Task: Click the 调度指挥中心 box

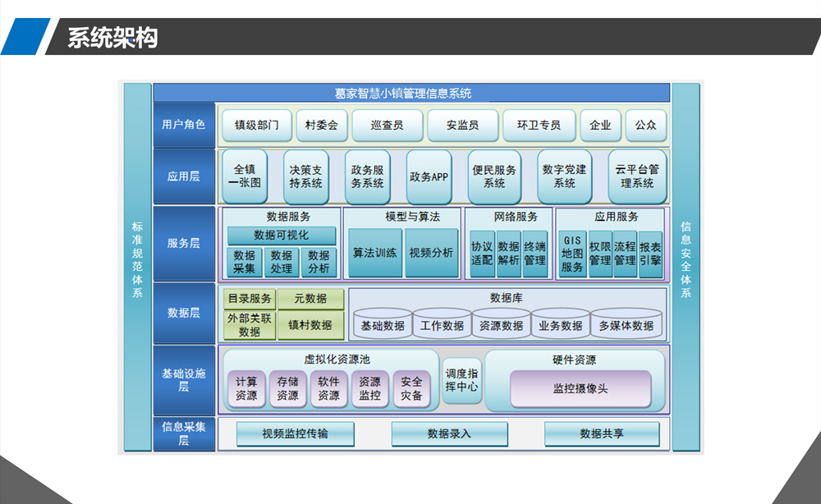Action: 462,380
